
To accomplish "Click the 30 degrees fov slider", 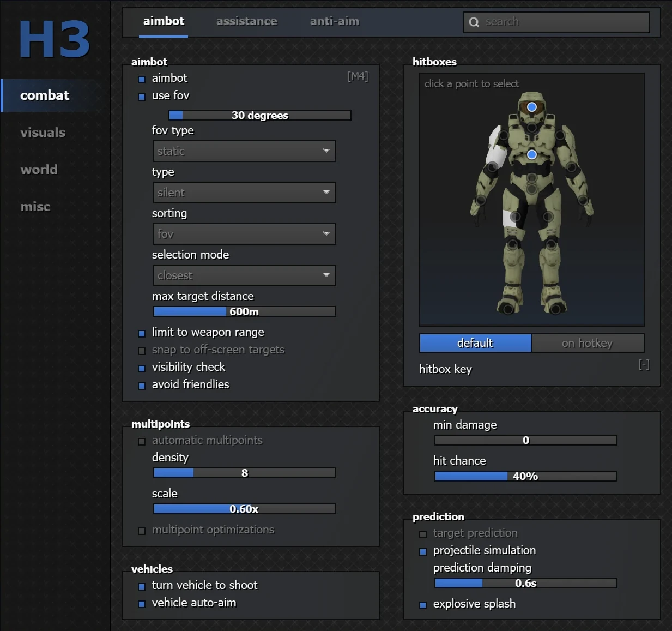I will tap(260, 115).
